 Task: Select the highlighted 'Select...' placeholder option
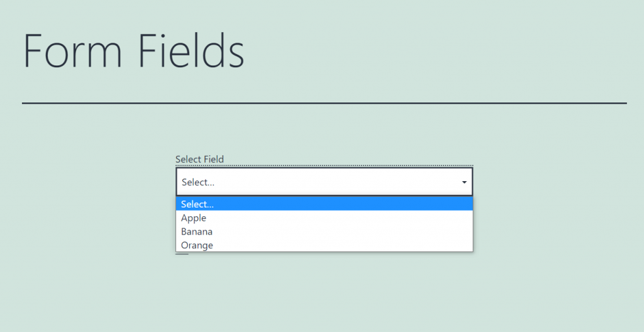(x=325, y=204)
